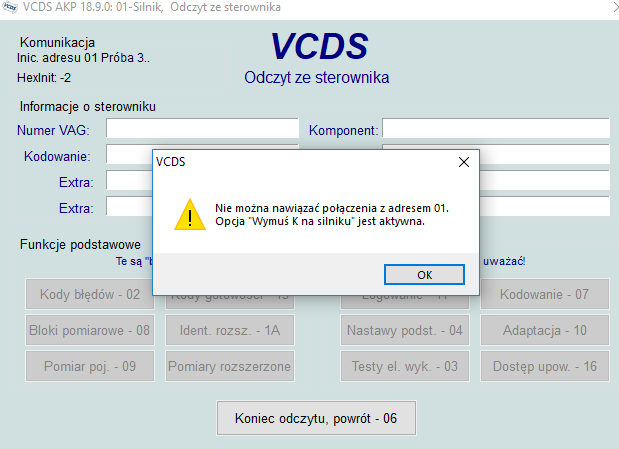Viewport: 619px width, 449px height.
Task: Click the 'Informacje o sterowniku' group label
Action: [88, 107]
